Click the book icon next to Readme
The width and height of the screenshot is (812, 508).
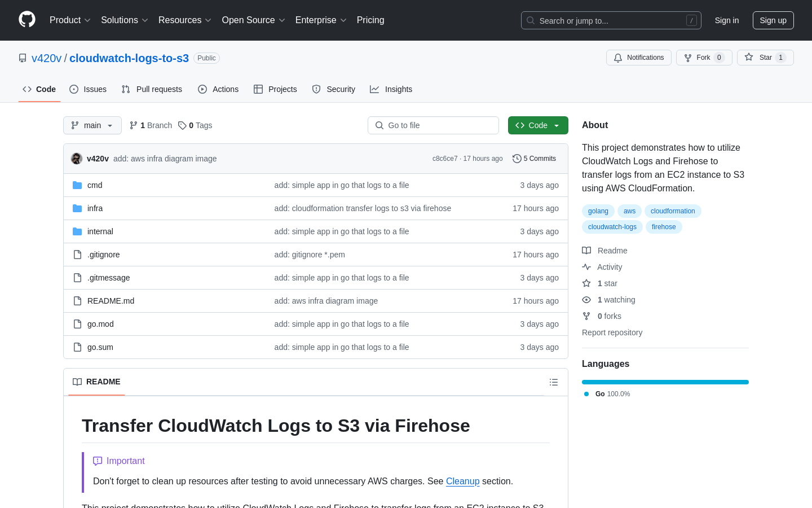pos(586,251)
